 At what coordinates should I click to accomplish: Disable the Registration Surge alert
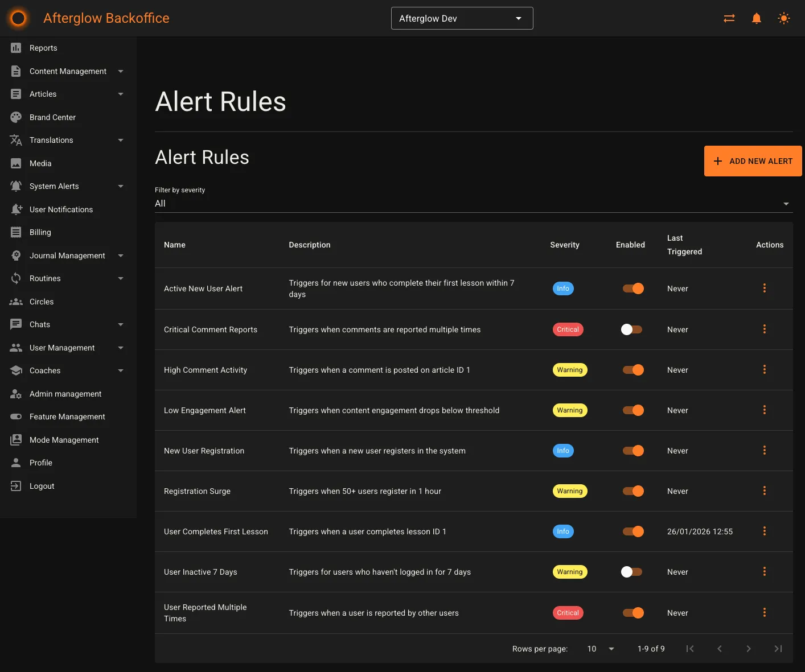[x=633, y=490]
